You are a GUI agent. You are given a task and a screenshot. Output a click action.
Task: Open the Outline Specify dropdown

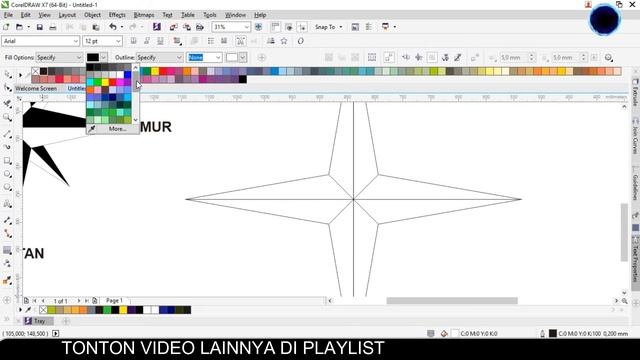179,58
